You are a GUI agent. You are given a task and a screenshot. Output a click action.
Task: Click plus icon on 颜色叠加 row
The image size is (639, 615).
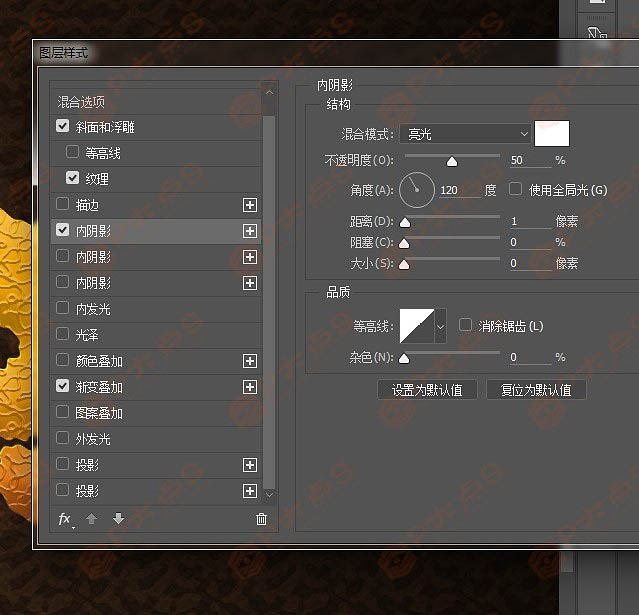click(x=250, y=361)
